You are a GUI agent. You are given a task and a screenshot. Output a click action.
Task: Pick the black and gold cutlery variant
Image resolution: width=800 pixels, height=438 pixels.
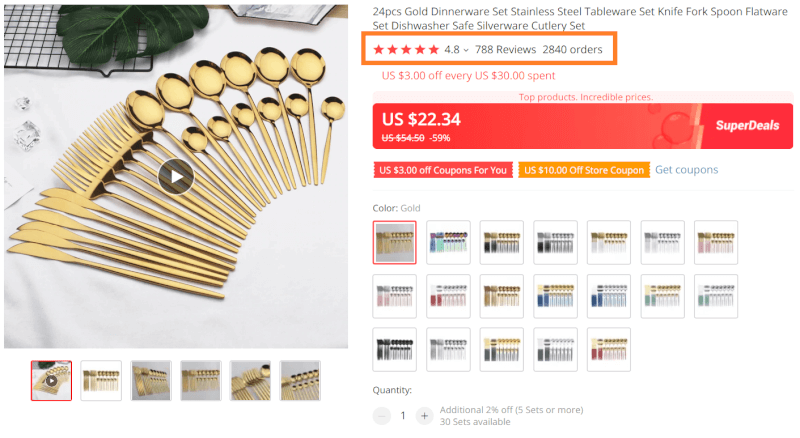click(x=502, y=242)
